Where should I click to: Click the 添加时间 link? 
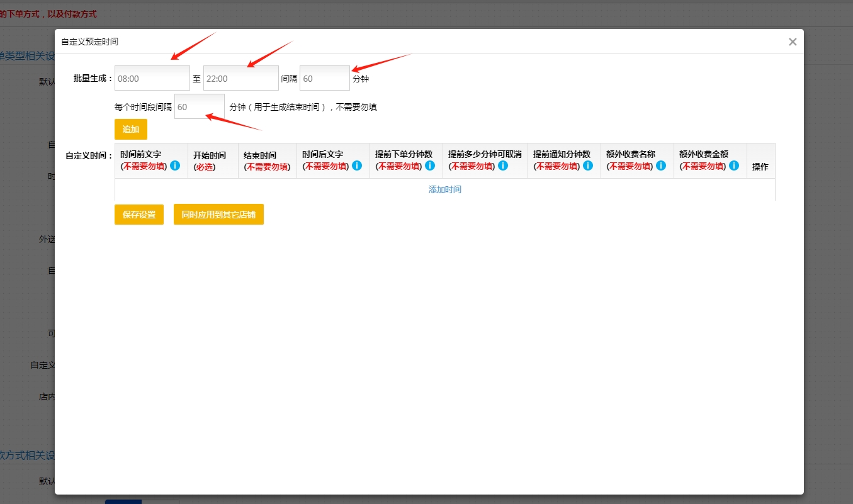[444, 189]
